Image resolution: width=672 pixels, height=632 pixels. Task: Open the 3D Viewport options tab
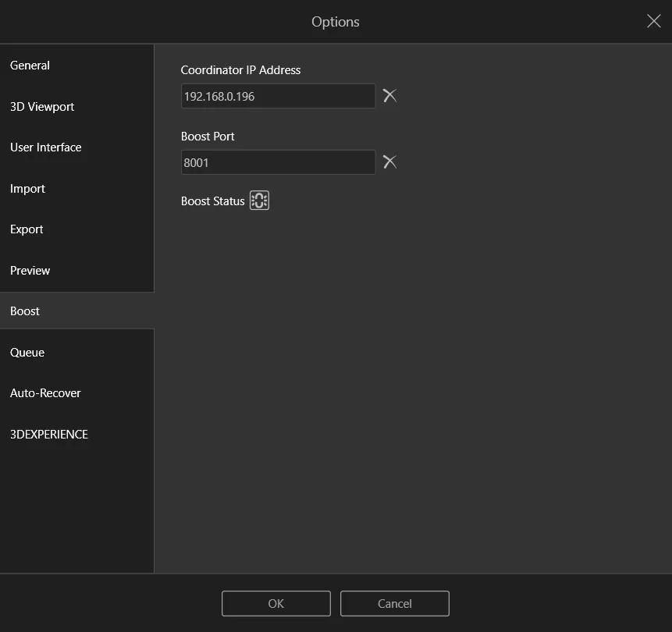(77, 107)
